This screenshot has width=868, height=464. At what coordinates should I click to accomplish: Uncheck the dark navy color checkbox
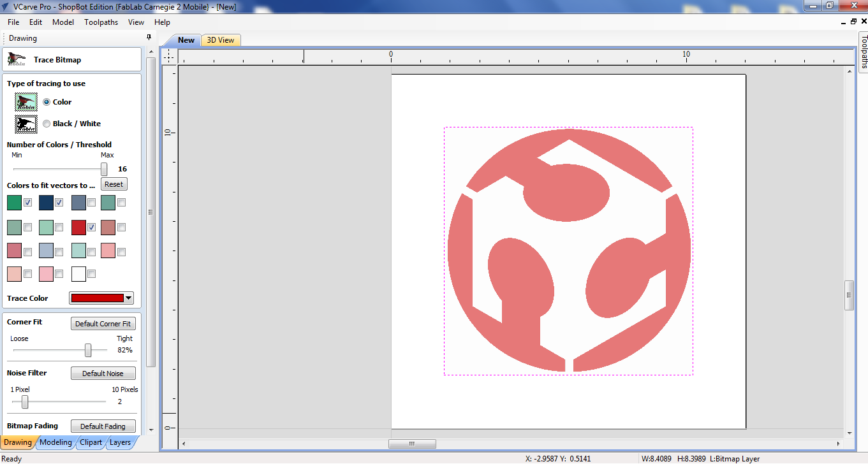tap(59, 202)
